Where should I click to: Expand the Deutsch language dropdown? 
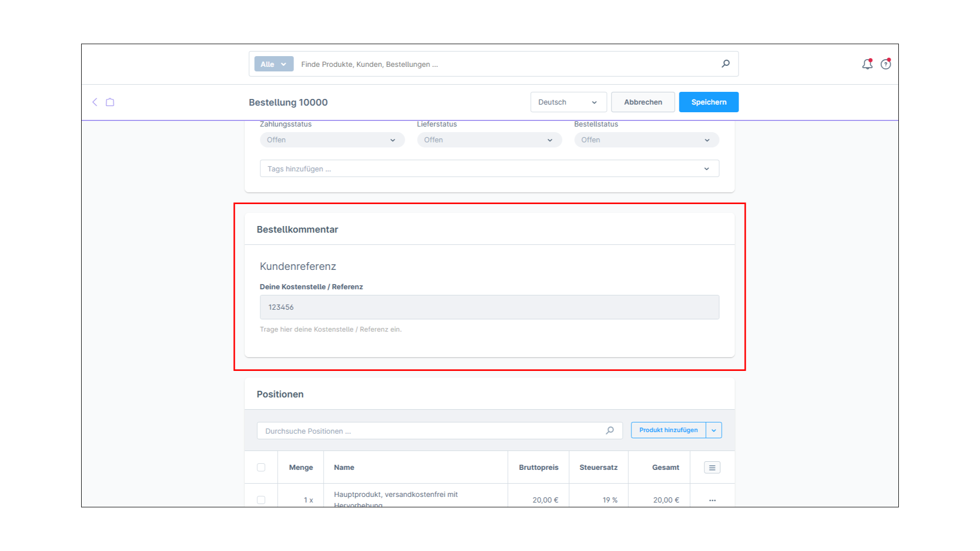[568, 102]
